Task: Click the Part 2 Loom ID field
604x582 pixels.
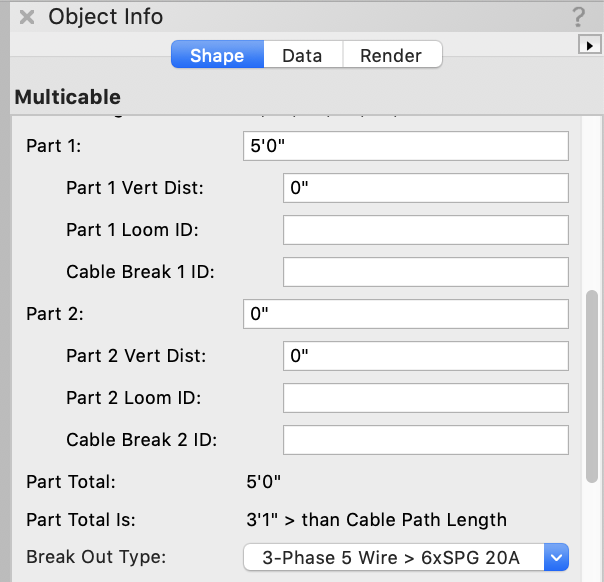Action: pos(426,398)
